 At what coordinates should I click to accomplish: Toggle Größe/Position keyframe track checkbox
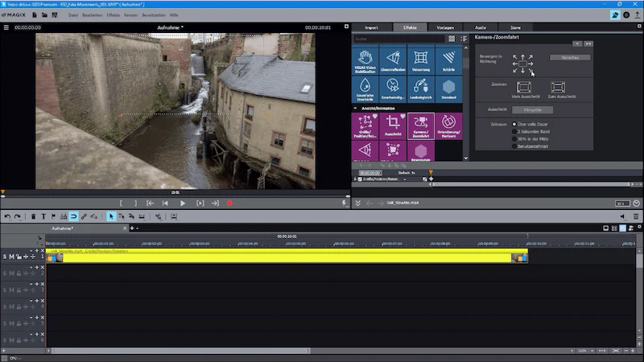click(x=360, y=179)
